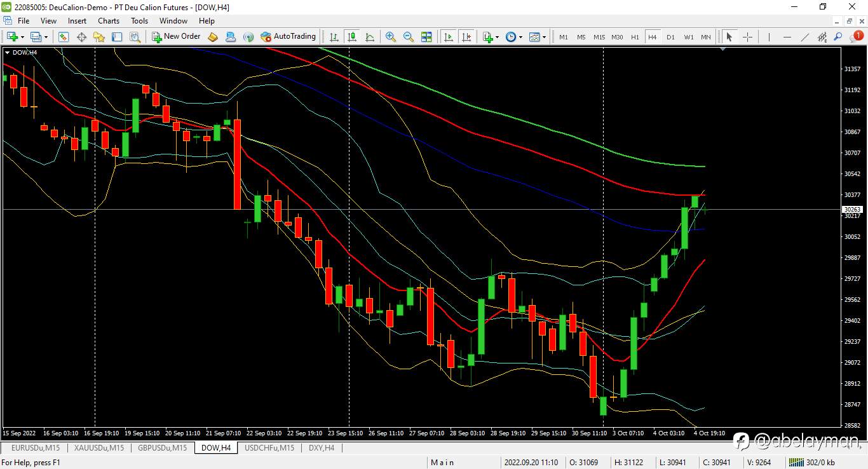Switch timeframe to M5
The height and width of the screenshot is (469, 868).
click(x=581, y=37)
